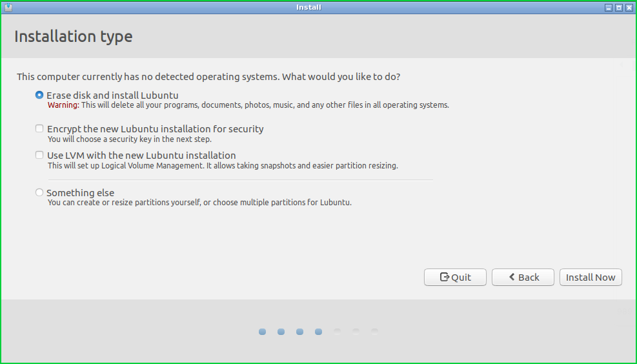Enable Encrypt the new Lubuntu installation checkbox

pos(39,129)
